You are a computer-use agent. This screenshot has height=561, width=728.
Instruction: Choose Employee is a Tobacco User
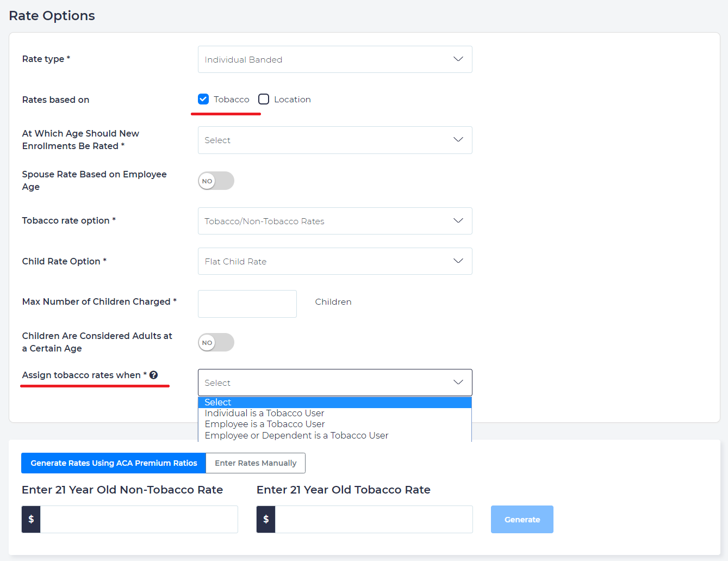pyautogui.click(x=264, y=424)
